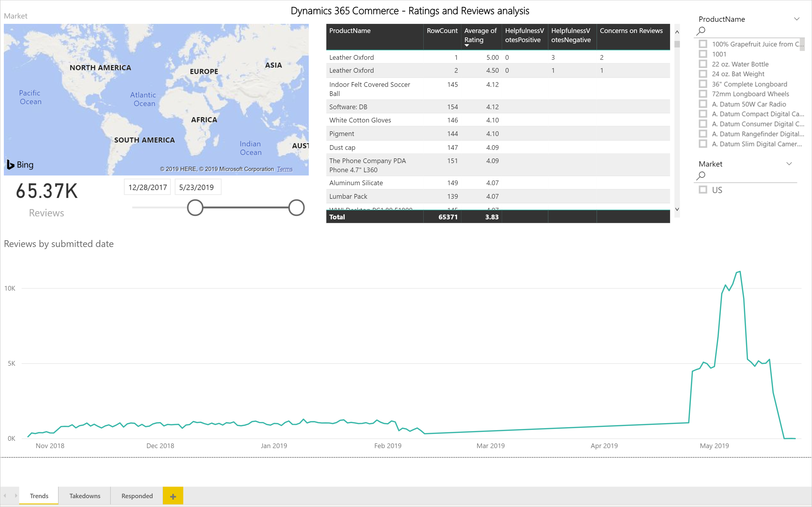Select the US market checkbox
The image size is (812, 507).
click(703, 190)
